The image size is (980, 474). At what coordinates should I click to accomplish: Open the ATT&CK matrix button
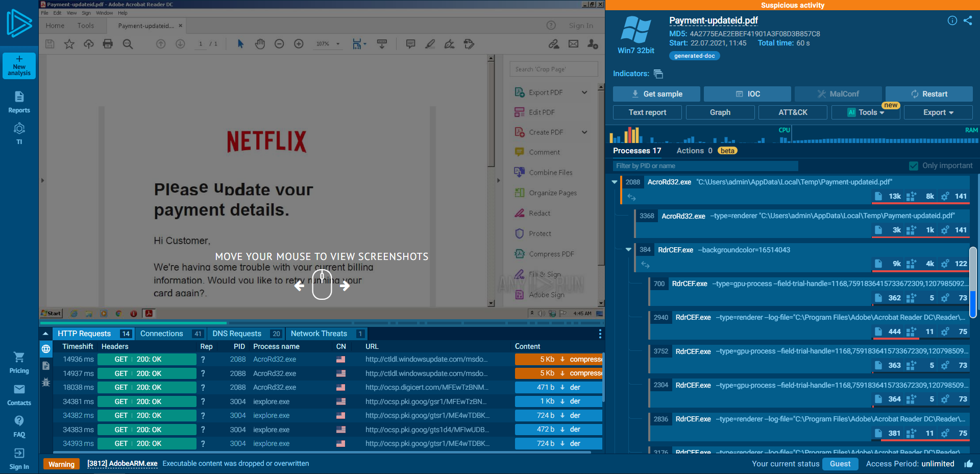(793, 112)
